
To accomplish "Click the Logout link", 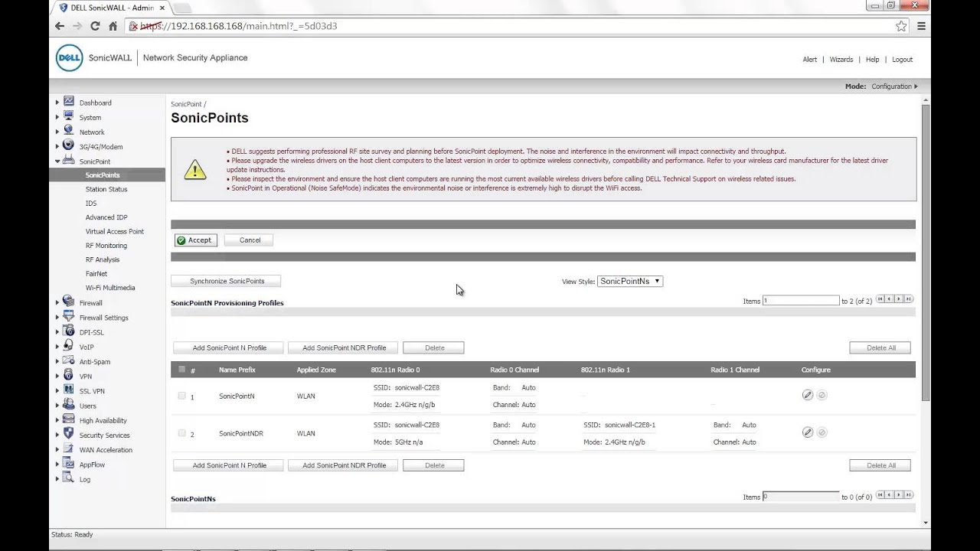I will [x=902, y=59].
